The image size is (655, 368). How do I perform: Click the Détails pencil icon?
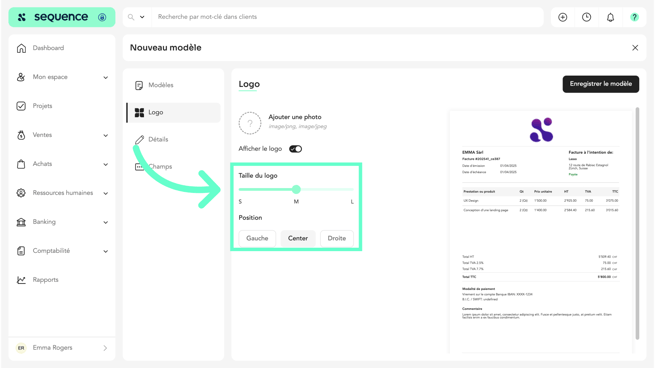point(139,140)
